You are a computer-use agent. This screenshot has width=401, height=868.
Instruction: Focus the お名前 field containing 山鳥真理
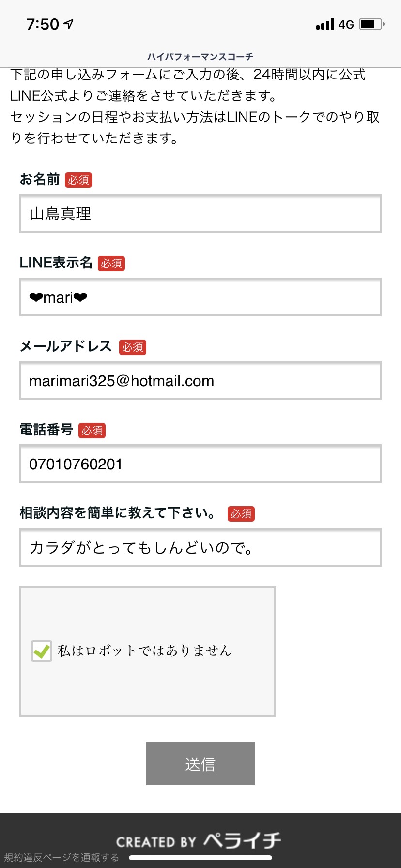200,213
